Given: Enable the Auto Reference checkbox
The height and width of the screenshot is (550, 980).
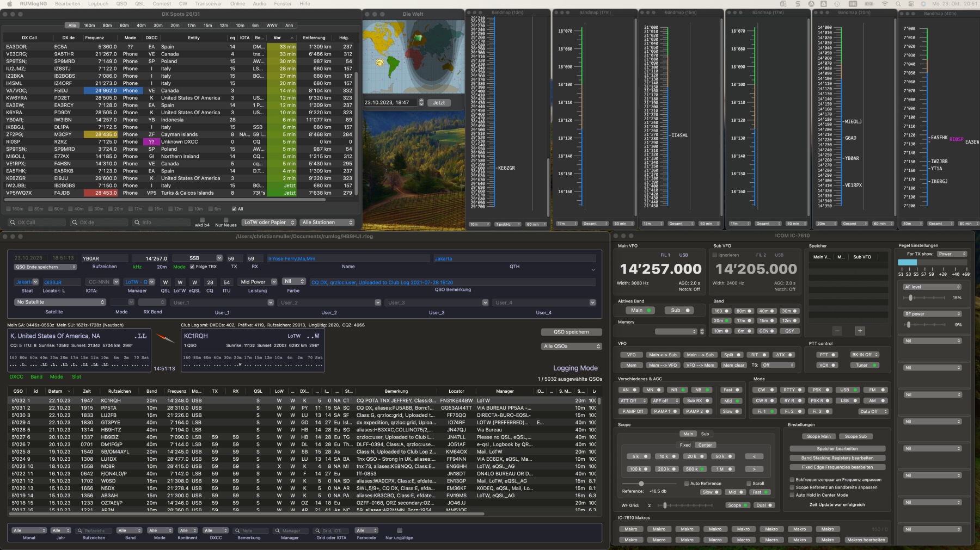Looking at the screenshot, I should click(687, 483).
